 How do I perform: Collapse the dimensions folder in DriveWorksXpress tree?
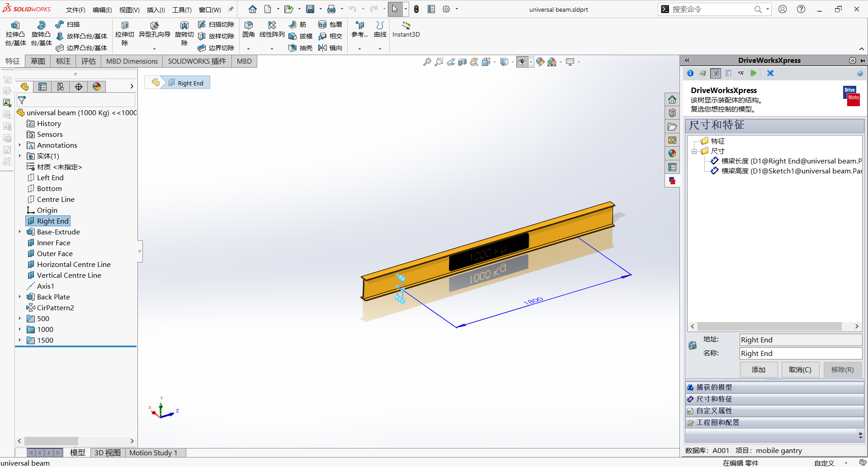pos(694,151)
